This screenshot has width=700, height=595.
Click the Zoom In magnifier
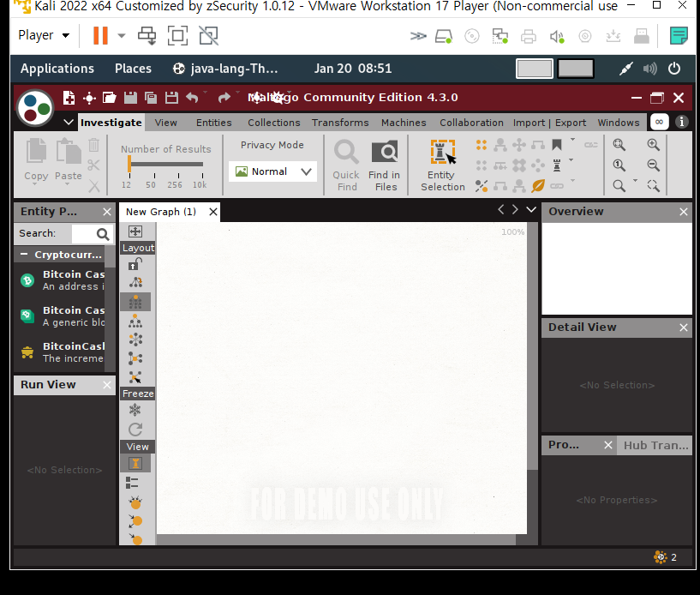(653, 144)
